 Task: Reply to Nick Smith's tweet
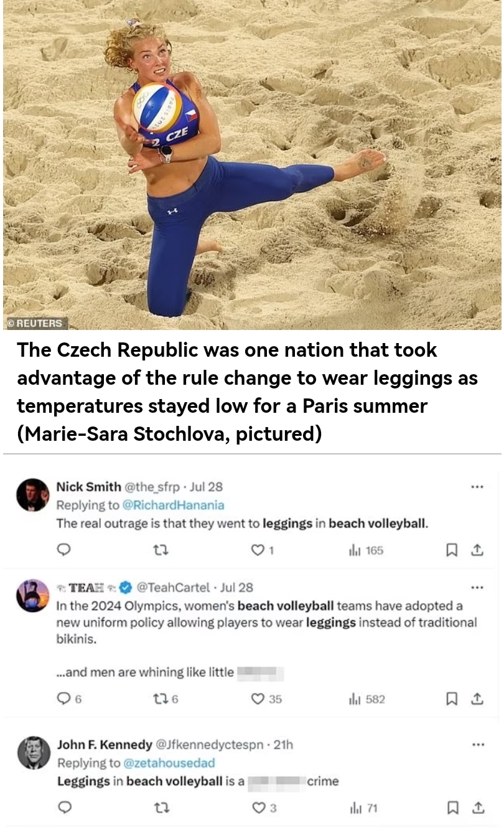click(64, 550)
